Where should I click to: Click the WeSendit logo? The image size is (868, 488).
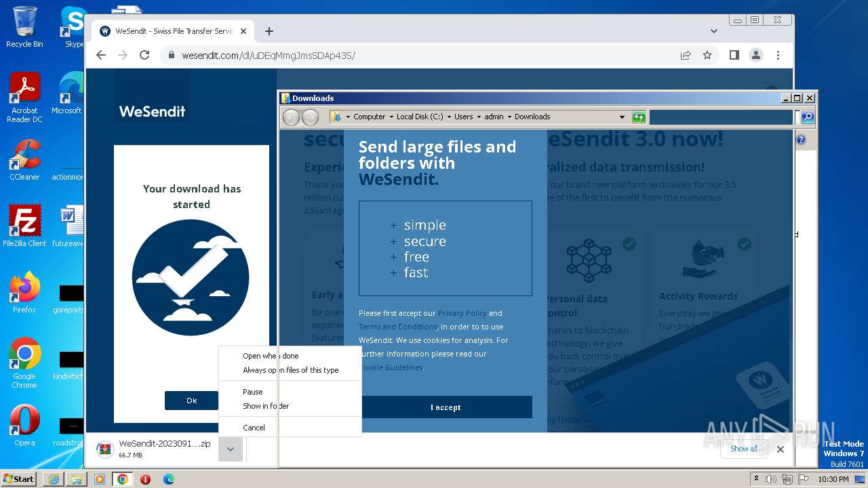(152, 111)
